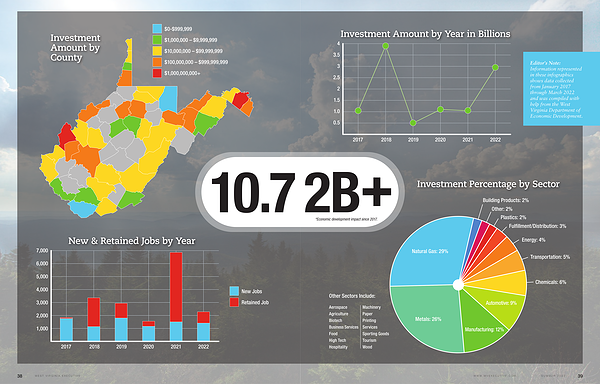Image resolution: width=600 pixels, height=384 pixels.
Task: Click the light blue county on the map's southern edge
Action: [83, 209]
